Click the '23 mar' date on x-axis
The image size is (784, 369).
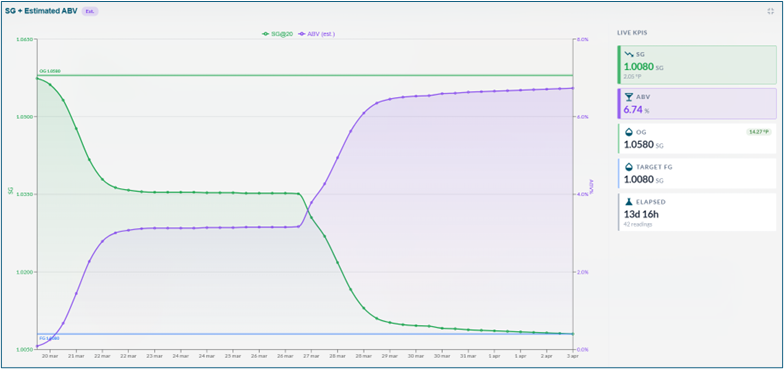click(x=154, y=356)
